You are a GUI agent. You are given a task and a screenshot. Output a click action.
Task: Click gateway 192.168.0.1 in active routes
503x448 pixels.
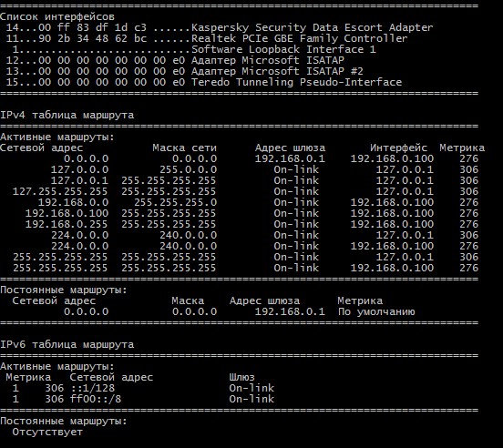(290, 158)
